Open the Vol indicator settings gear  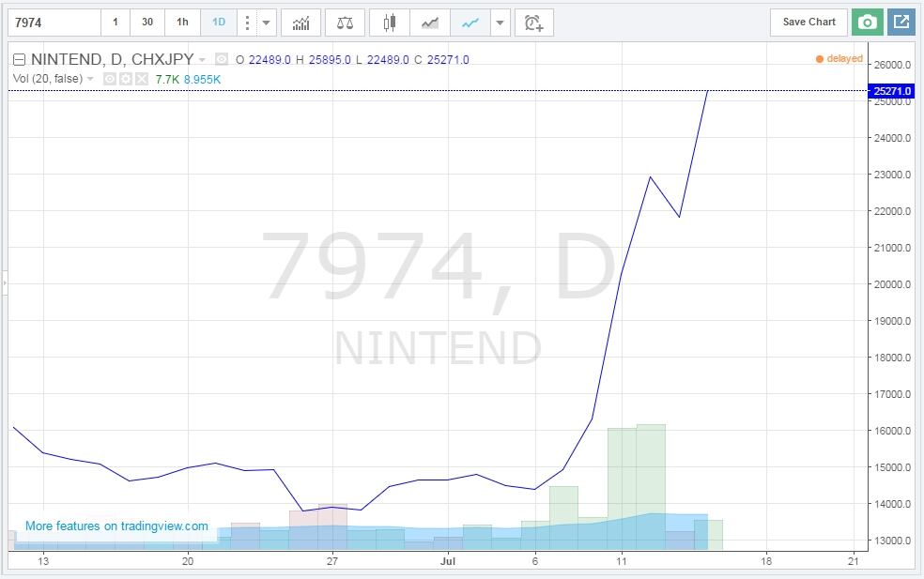125,79
